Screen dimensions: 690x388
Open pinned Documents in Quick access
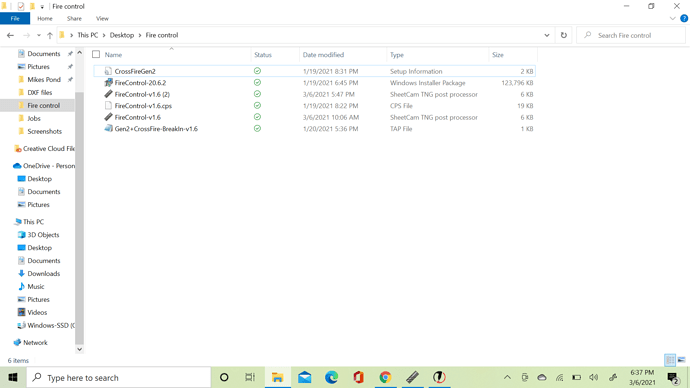point(44,54)
